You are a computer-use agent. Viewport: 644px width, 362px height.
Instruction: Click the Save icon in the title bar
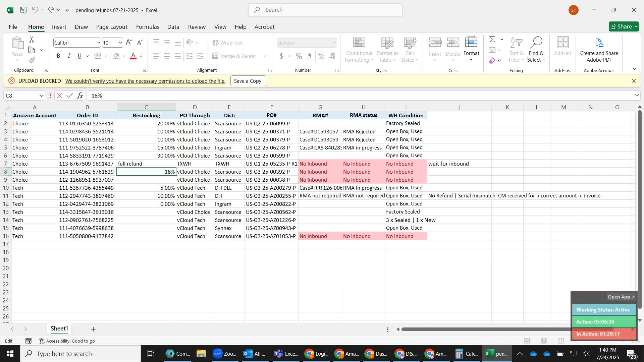[x=23, y=10]
